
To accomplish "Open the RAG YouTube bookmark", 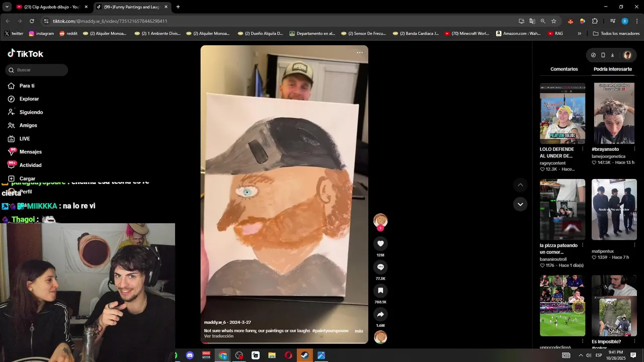I will click(x=555, y=34).
